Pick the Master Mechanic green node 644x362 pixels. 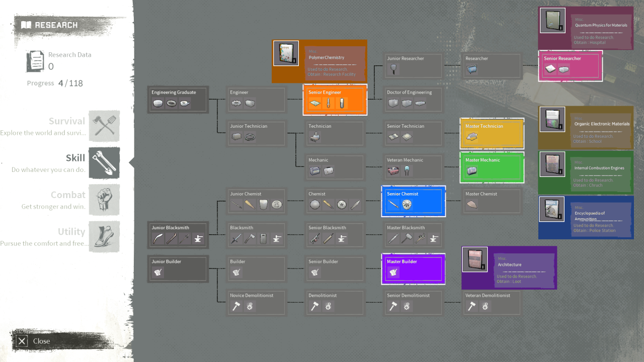click(x=492, y=167)
